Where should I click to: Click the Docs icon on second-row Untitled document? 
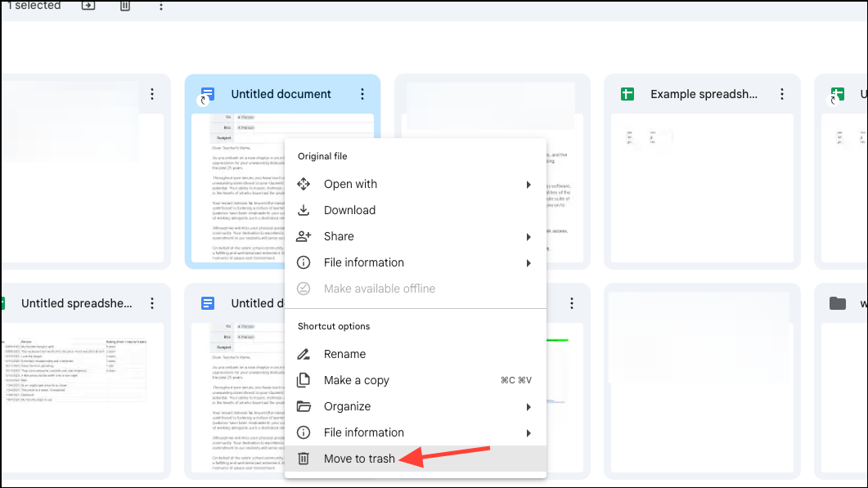[208, 303]
